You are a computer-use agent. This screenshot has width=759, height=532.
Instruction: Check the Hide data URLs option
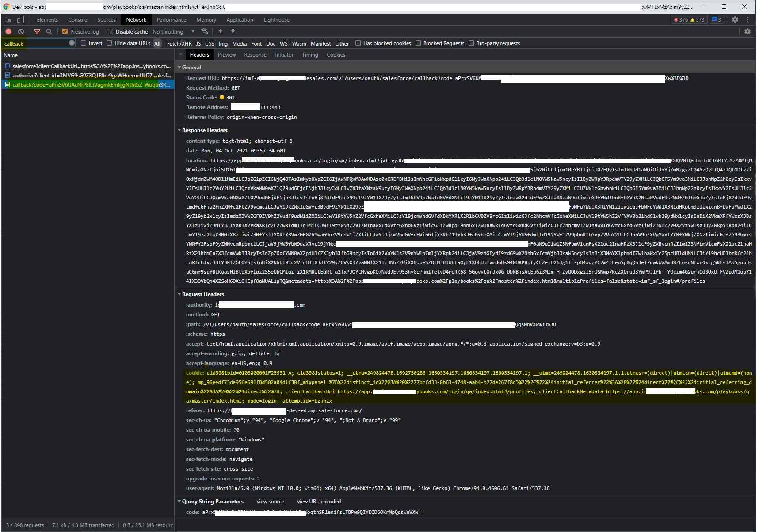tap(109, 43)
